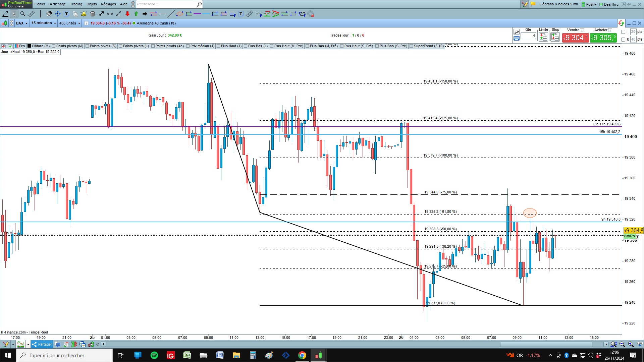The width and height of the screenshot is (644, 362).
Task: Check the L limit points checkbox
Action: (x=623, y=32)
